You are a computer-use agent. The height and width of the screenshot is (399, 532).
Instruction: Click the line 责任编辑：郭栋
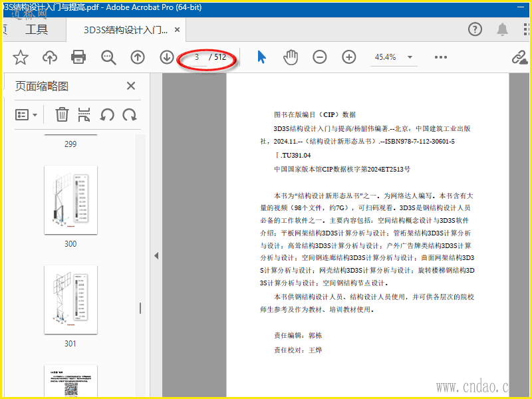point(298,336)
